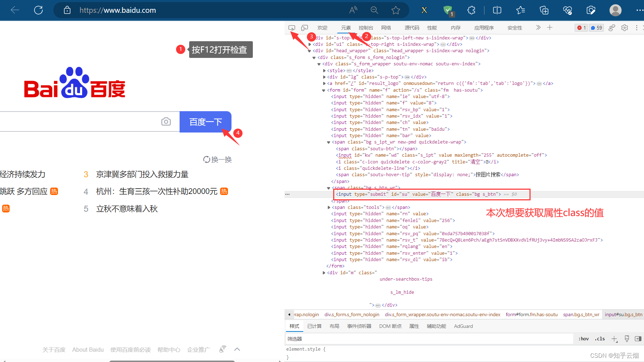This screenshot has height=362, width=644.
Task: Expand the div id="m" node
Action: click(324, 273)
